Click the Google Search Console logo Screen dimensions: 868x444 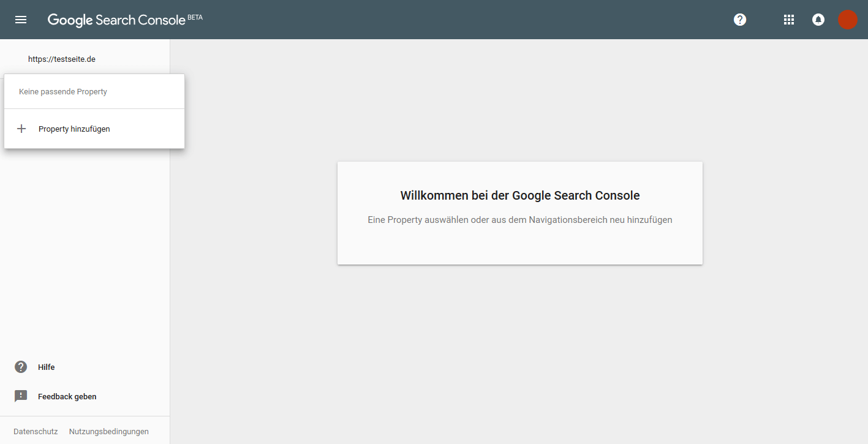116,20
